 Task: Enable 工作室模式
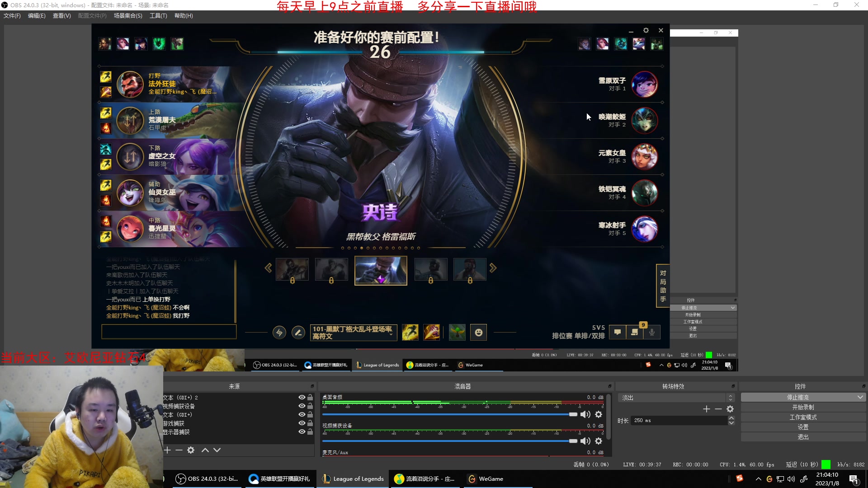click(x=803, y=417)
